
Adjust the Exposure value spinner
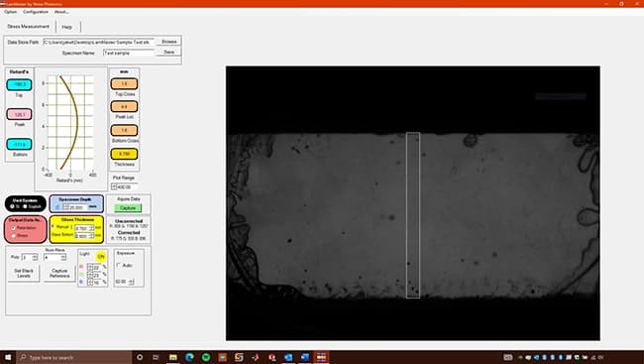[131, 282]
